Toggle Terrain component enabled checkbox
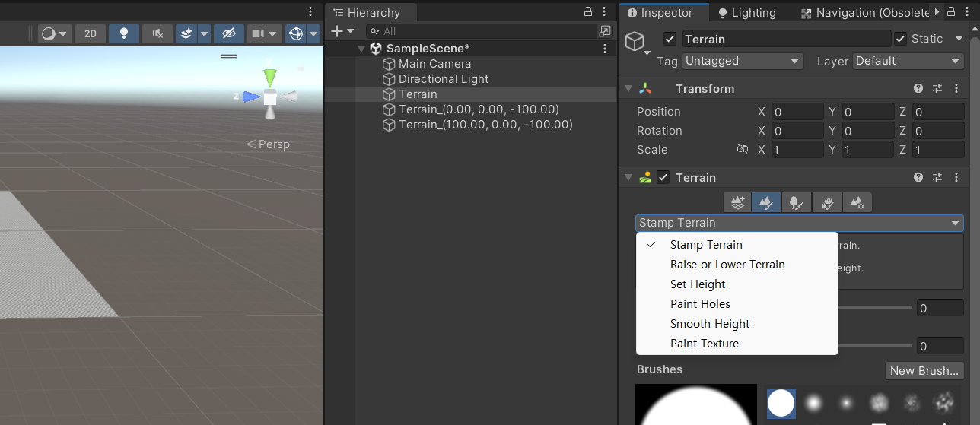 tap(663, 178)
